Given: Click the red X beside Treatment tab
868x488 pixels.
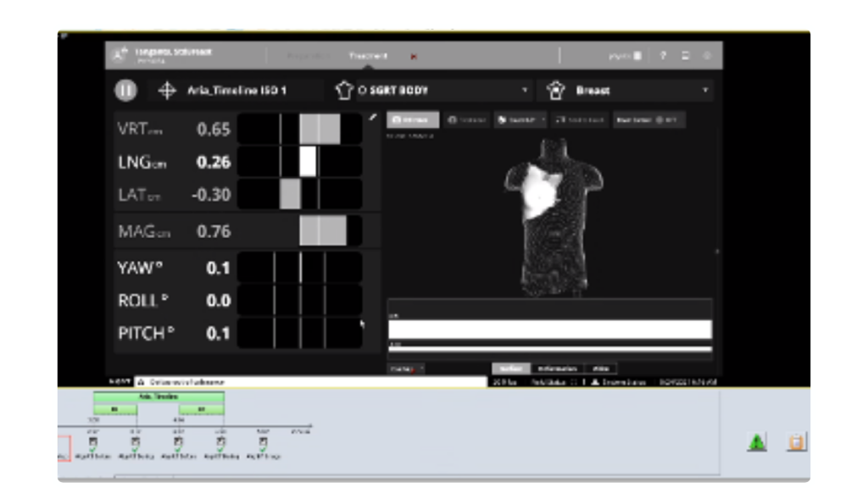Looking at the screenshot, I should click(414, 57).
